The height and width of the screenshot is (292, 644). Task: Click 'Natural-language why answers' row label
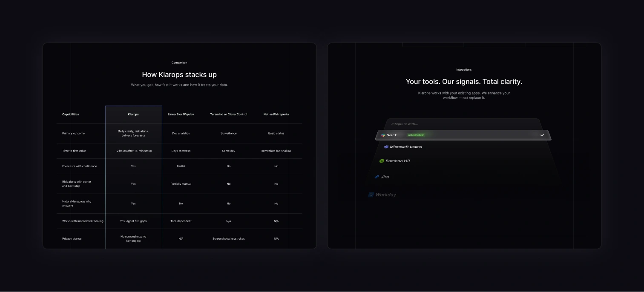(77, 203)
